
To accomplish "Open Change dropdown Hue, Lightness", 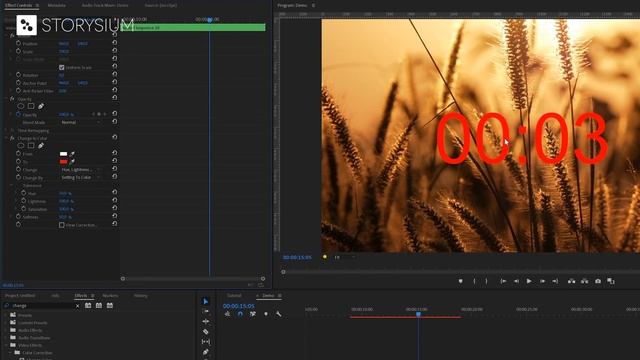I will click(x=80, y=169).
